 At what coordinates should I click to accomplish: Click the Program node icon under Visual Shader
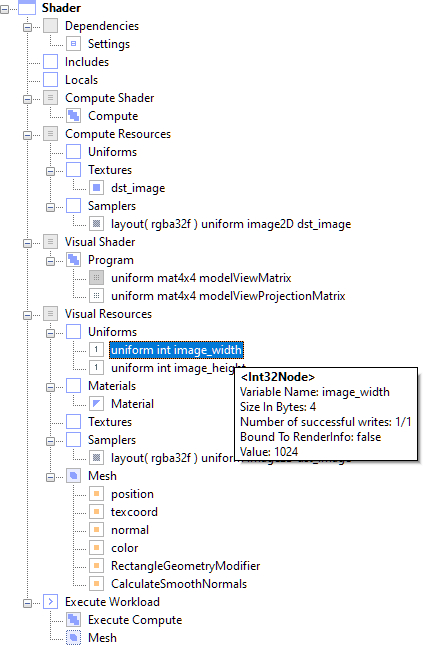pyautogui.click(x=73, y=260)
